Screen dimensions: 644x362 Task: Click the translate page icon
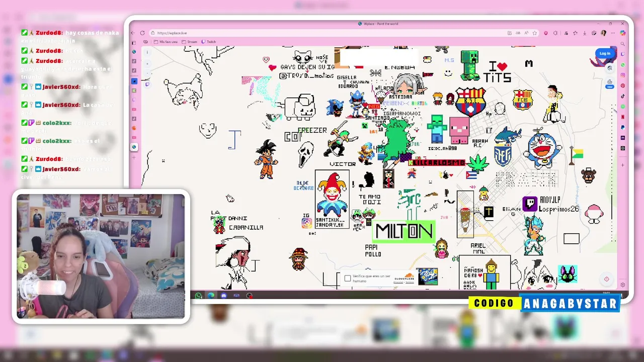coord(518,33)
